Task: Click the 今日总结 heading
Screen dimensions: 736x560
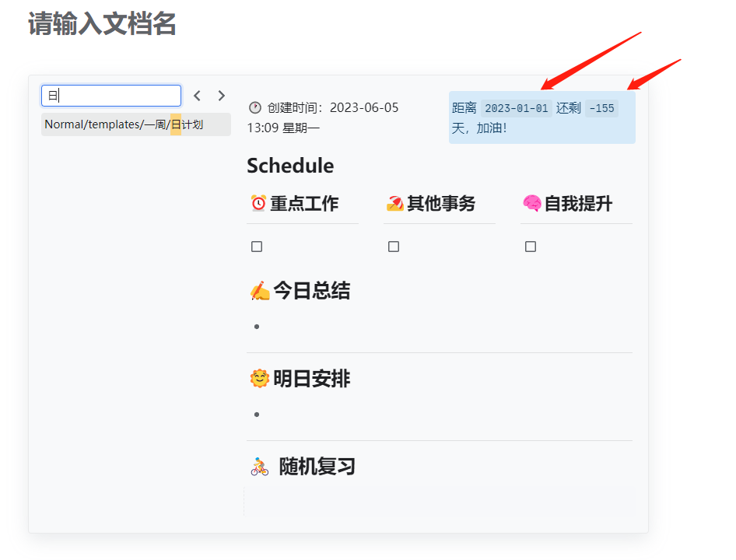Action: click(312, 291)
